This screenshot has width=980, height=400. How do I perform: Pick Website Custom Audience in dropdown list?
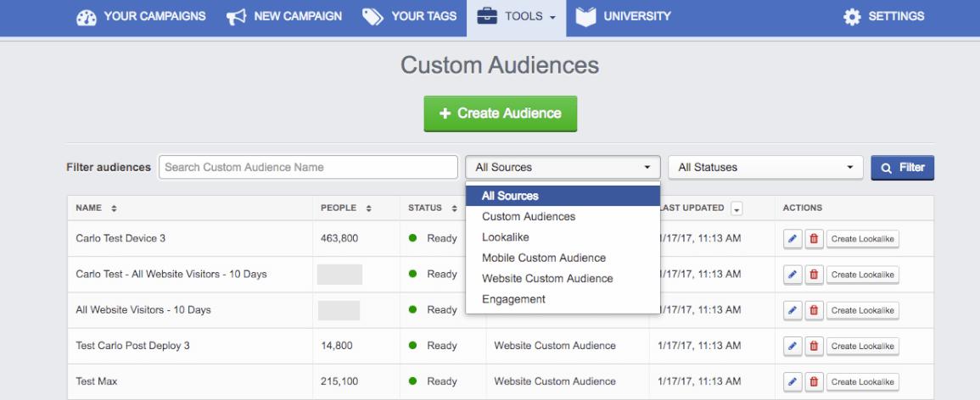pyautogui.click(x=563, y=278)
